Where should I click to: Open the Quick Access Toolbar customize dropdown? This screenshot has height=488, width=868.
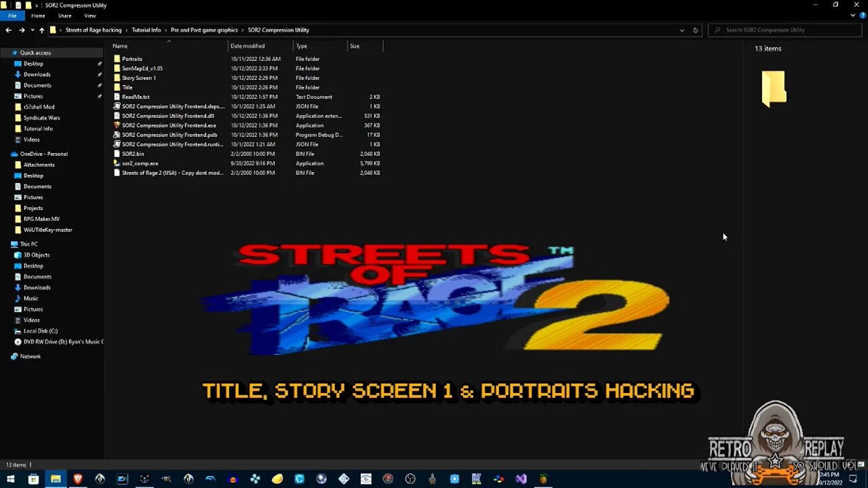(x=37, y=5)
